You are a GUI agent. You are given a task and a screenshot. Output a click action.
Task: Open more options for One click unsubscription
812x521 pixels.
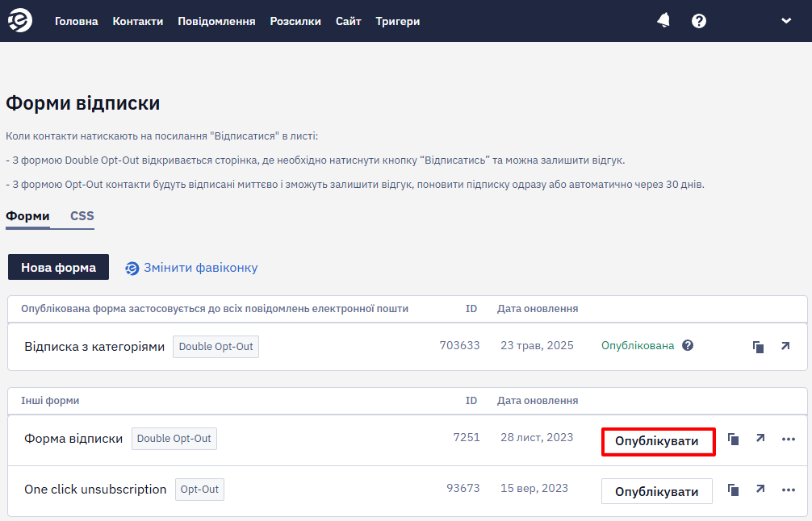coord(788,490)
